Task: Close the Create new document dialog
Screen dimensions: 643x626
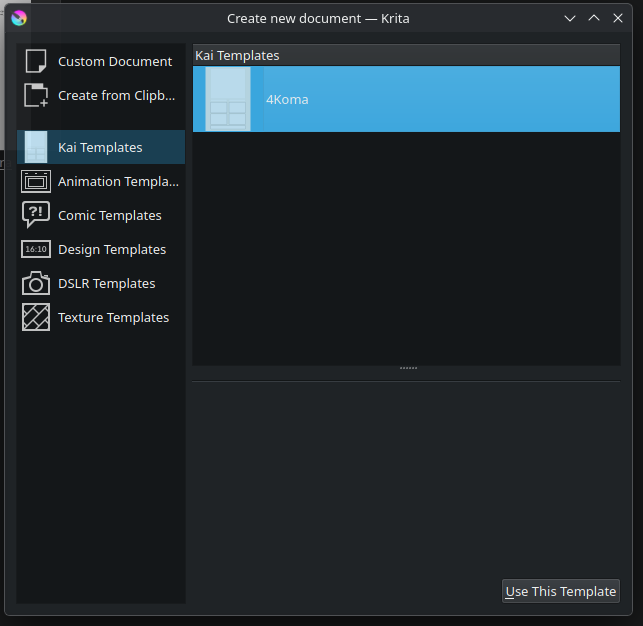Action: [x=618, y=18]
